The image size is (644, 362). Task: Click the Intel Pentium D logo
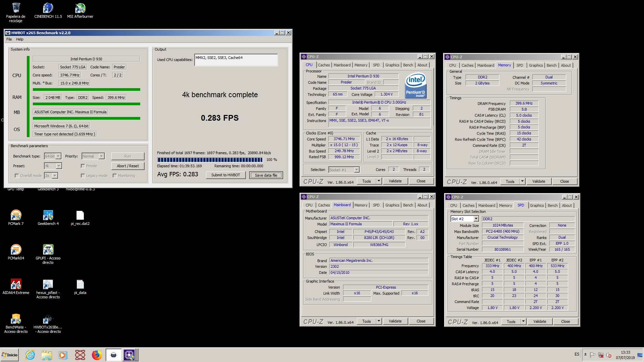(415, 86)
